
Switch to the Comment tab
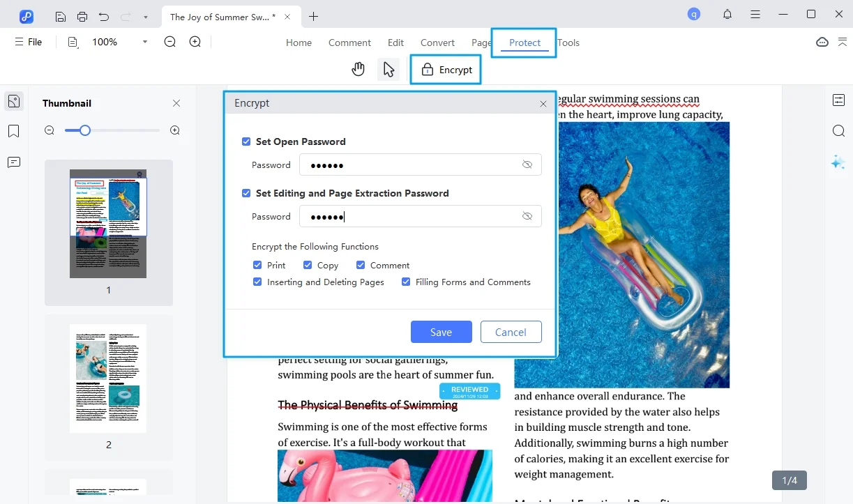click(349, 43)
